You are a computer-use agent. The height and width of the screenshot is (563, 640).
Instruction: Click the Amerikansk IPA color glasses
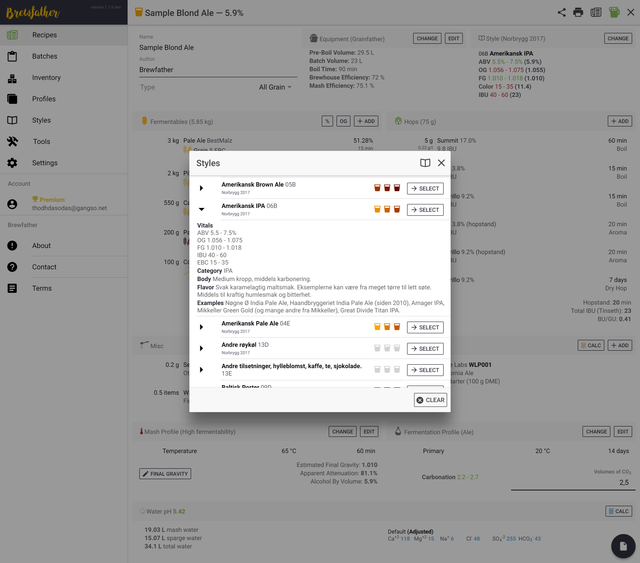(387, 209)
